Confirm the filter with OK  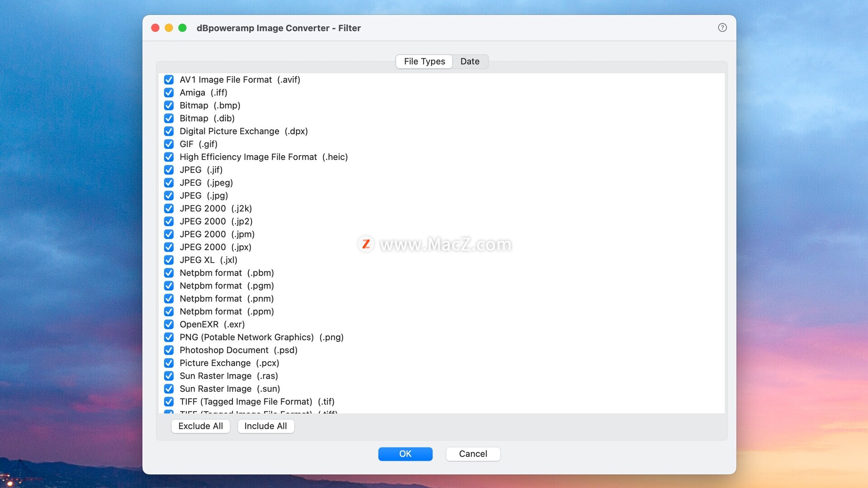405,454
